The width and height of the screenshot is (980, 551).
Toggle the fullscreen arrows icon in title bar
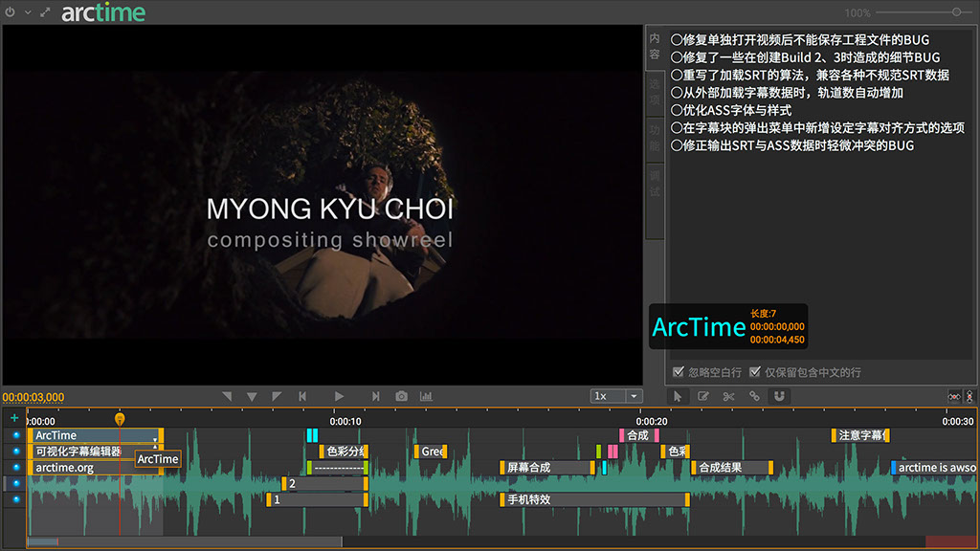tap(45, 11)
